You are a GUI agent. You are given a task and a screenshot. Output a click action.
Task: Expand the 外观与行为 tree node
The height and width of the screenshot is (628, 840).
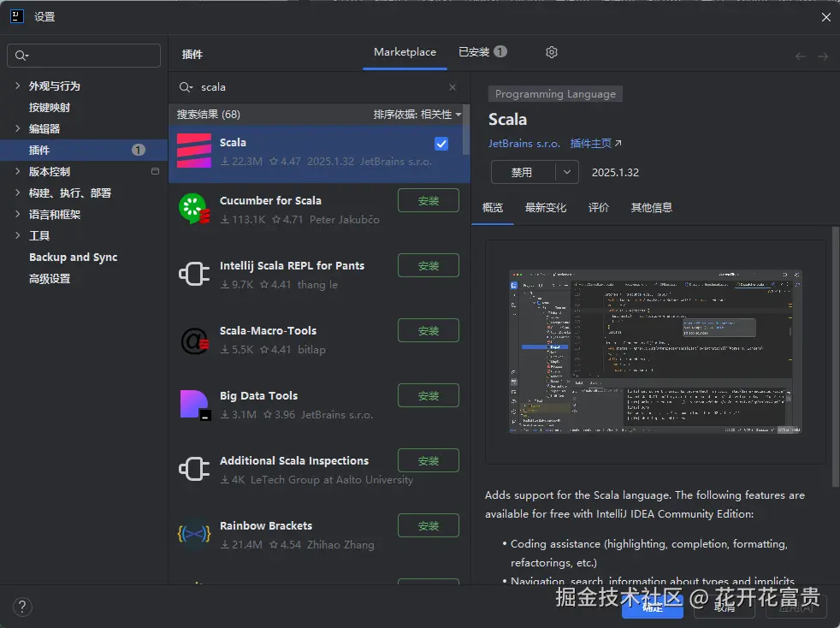[18, 86]
